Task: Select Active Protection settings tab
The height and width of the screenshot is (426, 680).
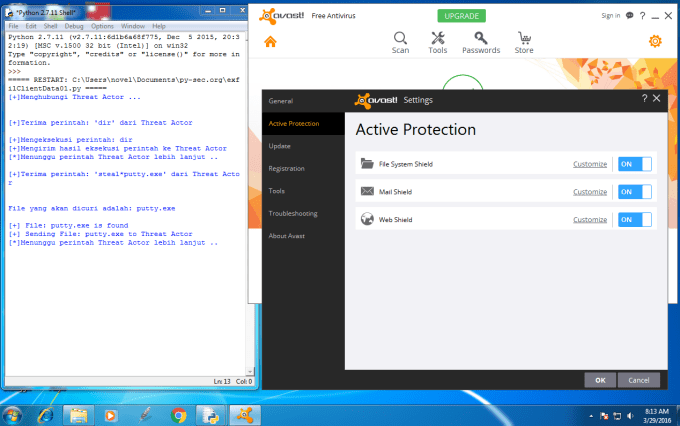Action: click(x=303, y=124)
